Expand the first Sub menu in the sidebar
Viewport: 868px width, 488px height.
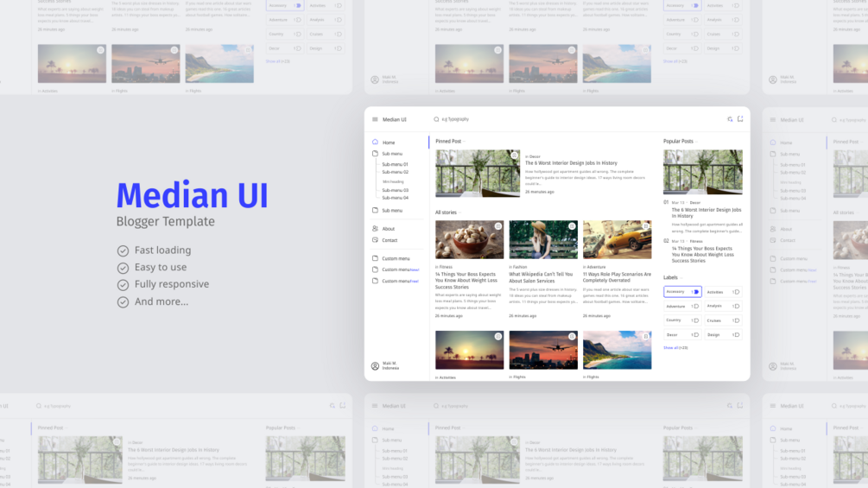392,154
